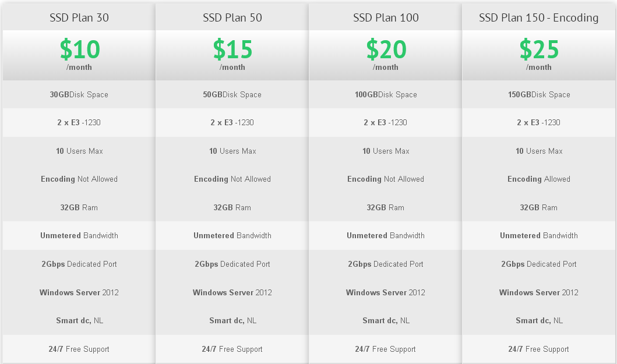Image resolution: width=617 pixels, height=364 pixels.
Task: Open the SSD Plan 150 - Encoding heading
Action: [539, 17]
